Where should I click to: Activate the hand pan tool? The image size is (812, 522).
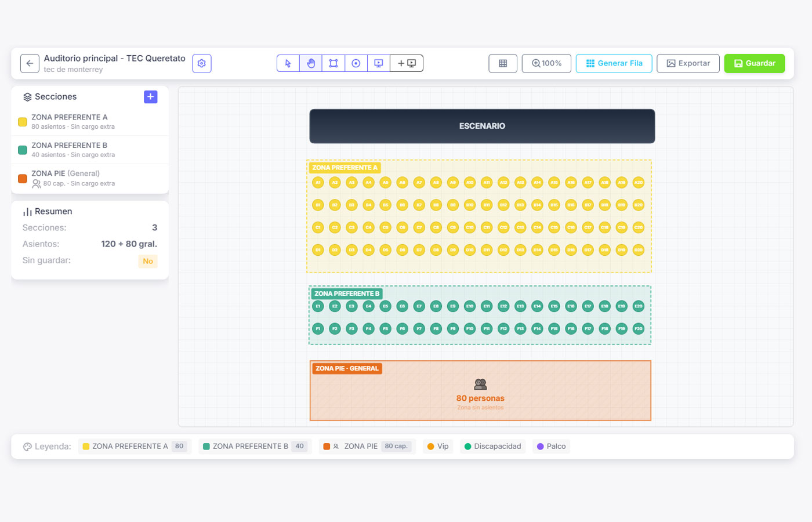click(311, 63)
